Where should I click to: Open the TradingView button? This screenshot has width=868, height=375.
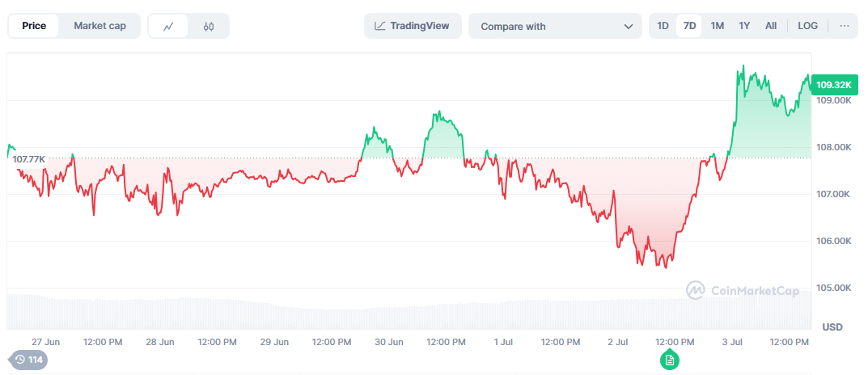pyautogui.click(x=413, y=26)
